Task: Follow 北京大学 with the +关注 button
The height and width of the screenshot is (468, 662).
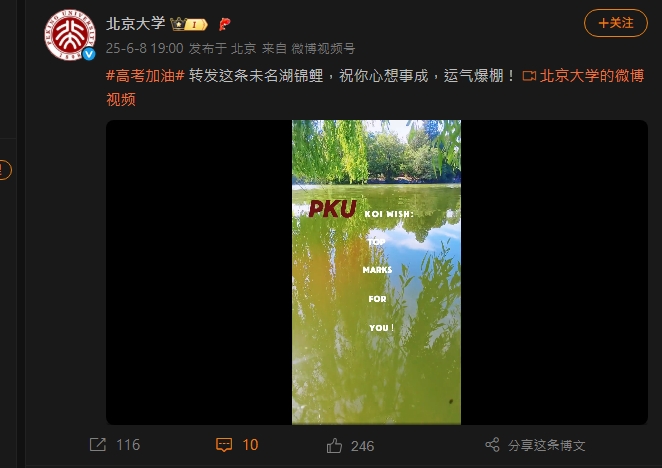Action: click(x=616, y=23)
